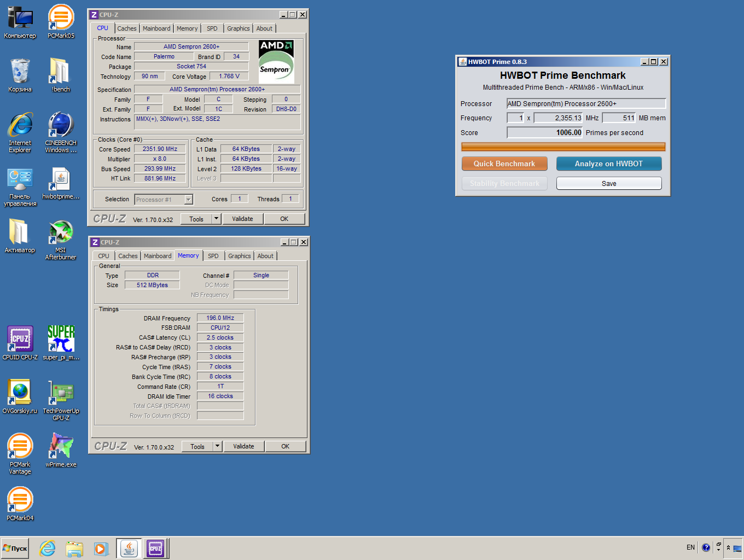Open the media player taskbar icon
The image size is (744, 560).
pyautogui.click(x=100, y=548)
